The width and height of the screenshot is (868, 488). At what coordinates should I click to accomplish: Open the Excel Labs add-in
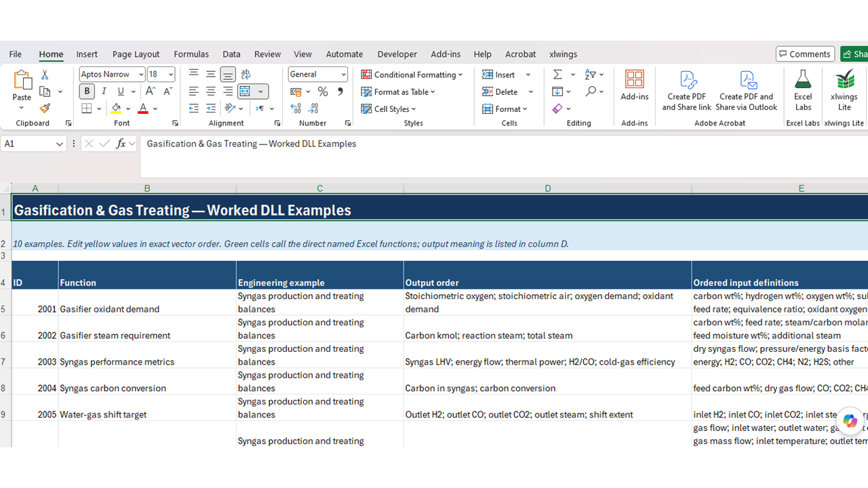(x=803, y=89)
